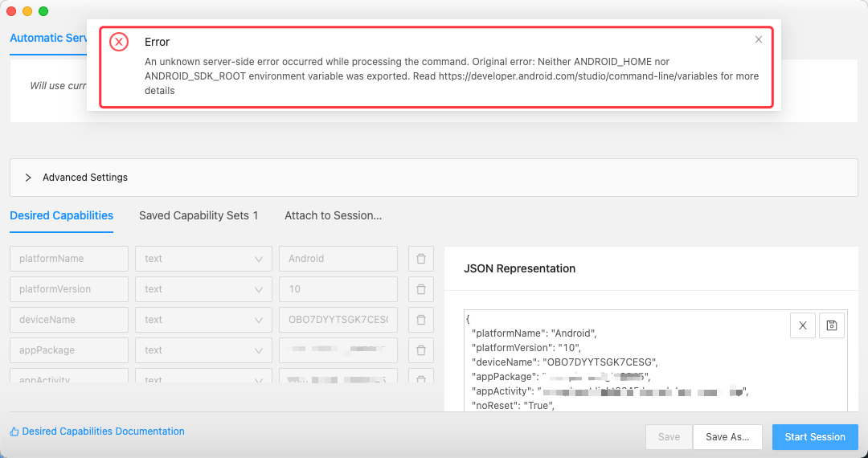The height and width of the screenshot is (458, 868).
Task: Click the "noReset": "True" JSON line
Action: click(513, 406)
